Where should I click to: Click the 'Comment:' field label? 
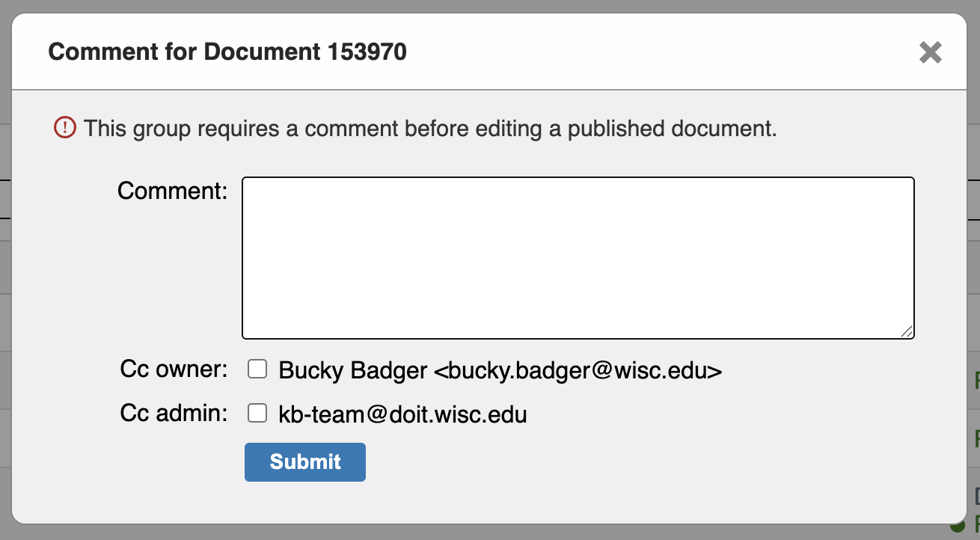[172, 191]
